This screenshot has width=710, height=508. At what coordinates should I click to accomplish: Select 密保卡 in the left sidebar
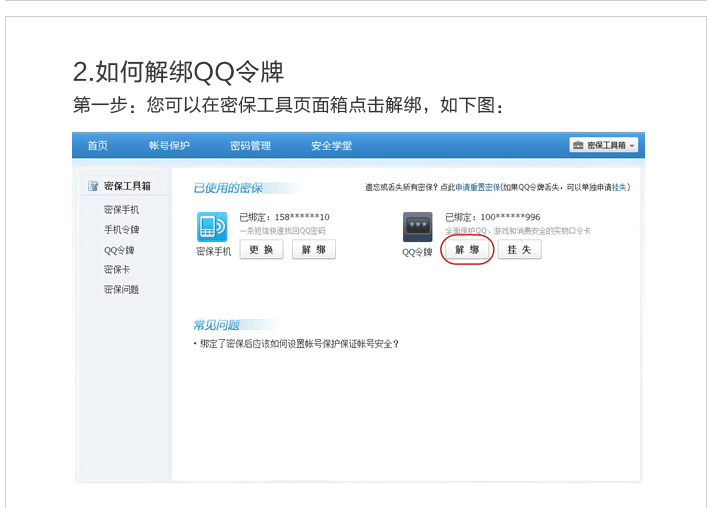117,269
